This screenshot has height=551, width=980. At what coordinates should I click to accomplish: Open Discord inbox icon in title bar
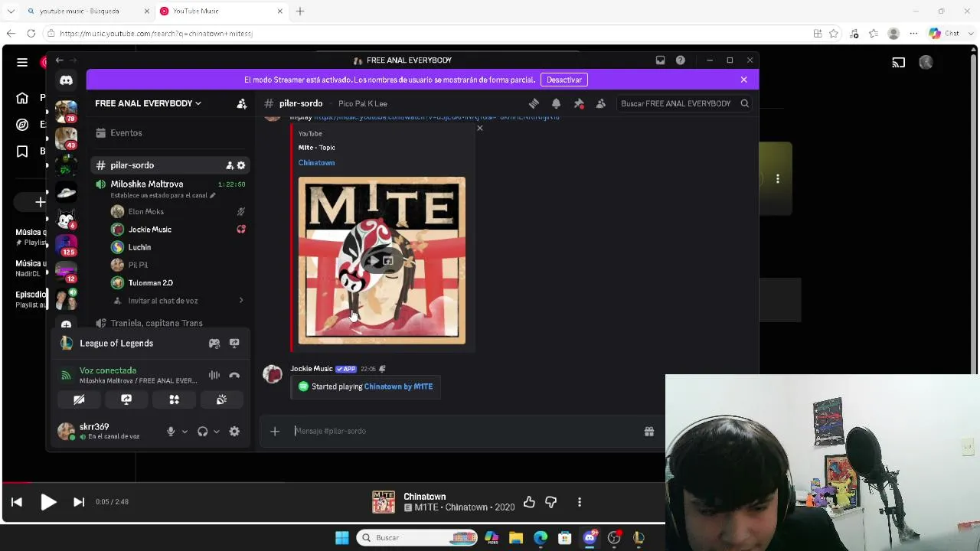[x=660, y=60]
